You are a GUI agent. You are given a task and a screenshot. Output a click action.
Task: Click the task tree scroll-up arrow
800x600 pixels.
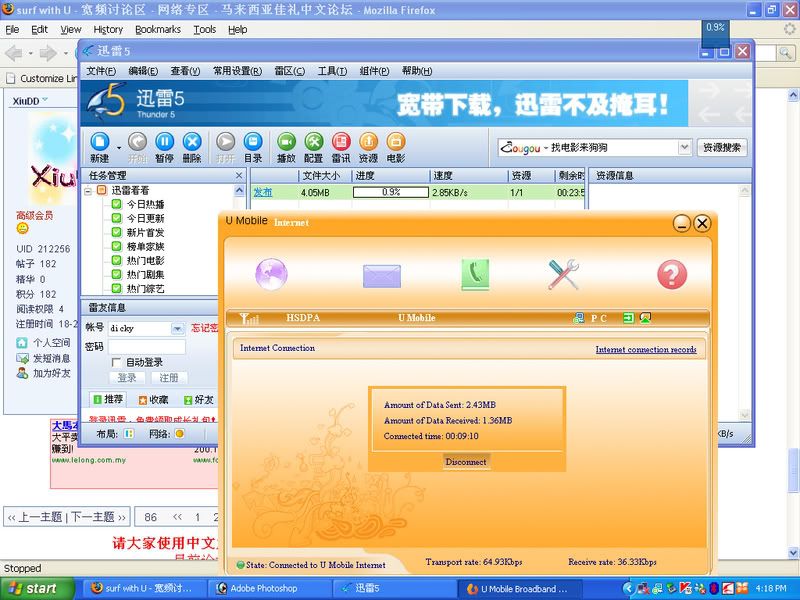point(239,191)
